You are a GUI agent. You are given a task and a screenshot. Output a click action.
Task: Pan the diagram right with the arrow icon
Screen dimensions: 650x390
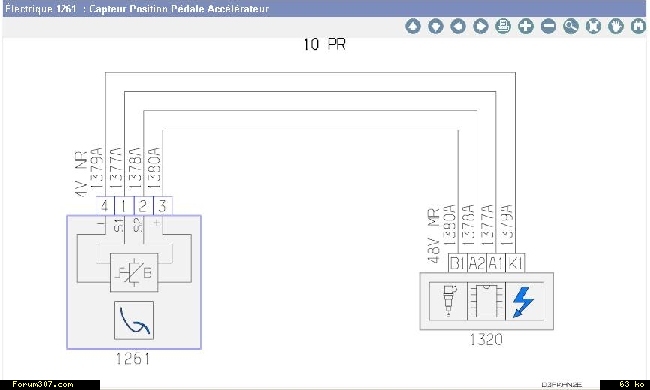[480, 27]
